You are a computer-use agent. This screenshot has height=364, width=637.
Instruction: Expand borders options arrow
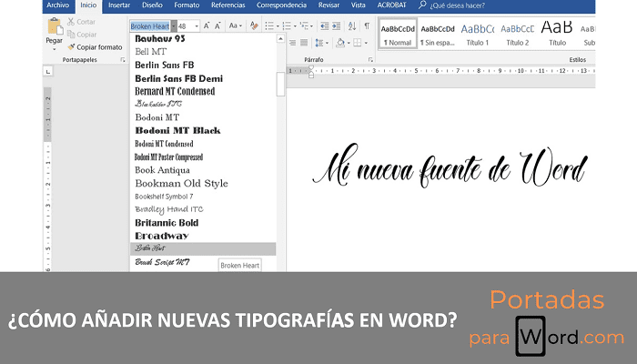click(x=366, y=43)
